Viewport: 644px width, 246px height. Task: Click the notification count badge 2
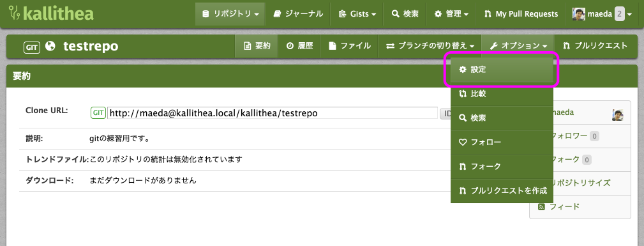tap(619, 15)
